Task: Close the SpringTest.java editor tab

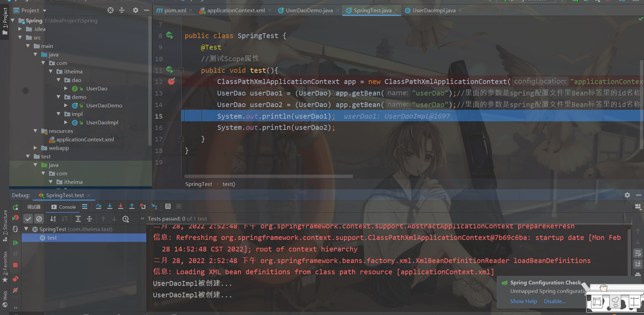Action: point(396,11)
